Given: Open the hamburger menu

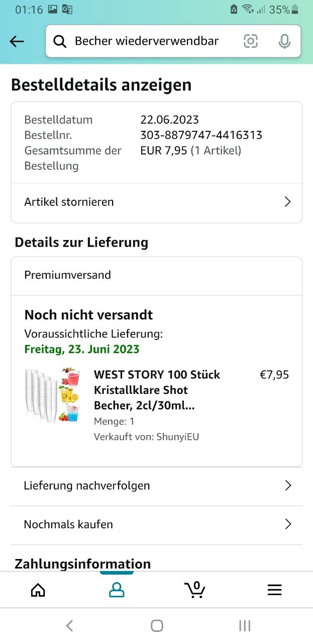Looking at the screenshot, I should click(x=274, y=590).
